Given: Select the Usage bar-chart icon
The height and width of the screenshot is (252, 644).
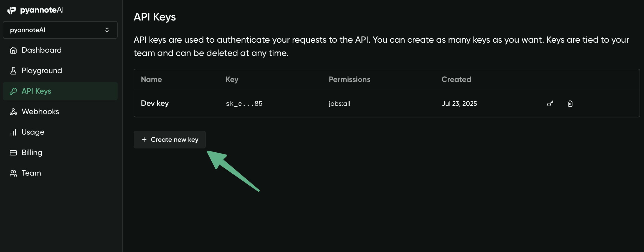Looking at the screenshot, I should [13, 132].
